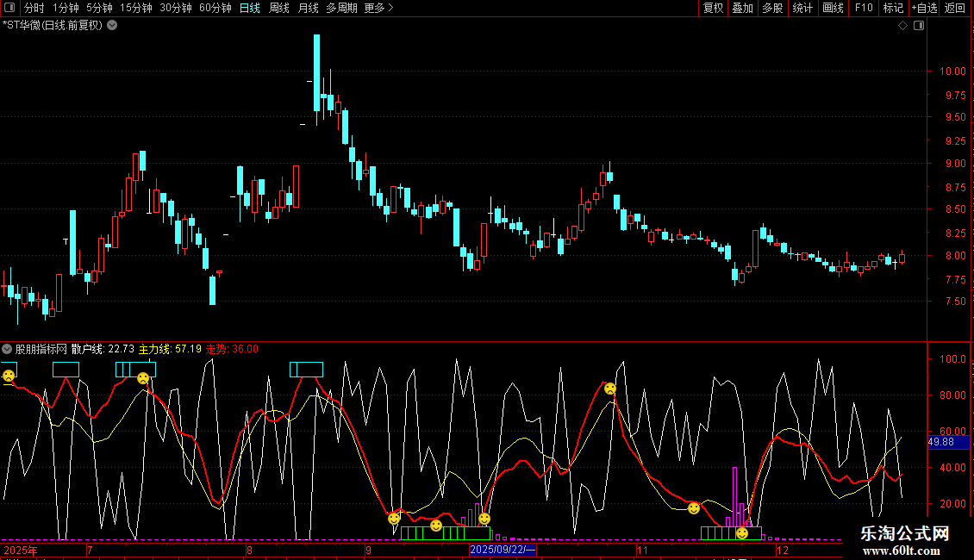
Task: Click the 走势: 36.00 readout
Action: coord(232,349)
